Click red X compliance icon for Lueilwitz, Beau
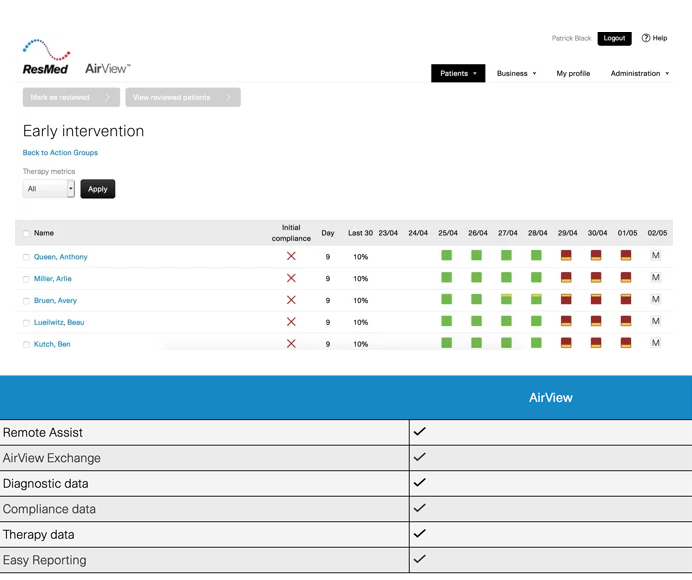 291,322
